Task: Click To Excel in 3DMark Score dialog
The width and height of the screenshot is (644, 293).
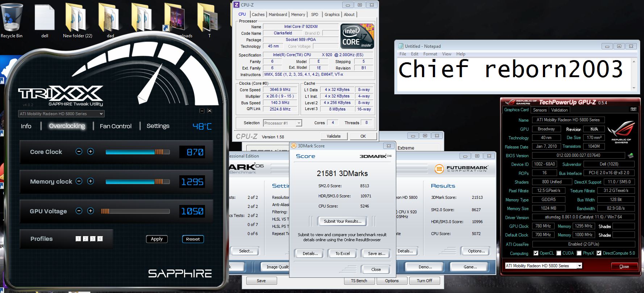Action: click(343, 254)
